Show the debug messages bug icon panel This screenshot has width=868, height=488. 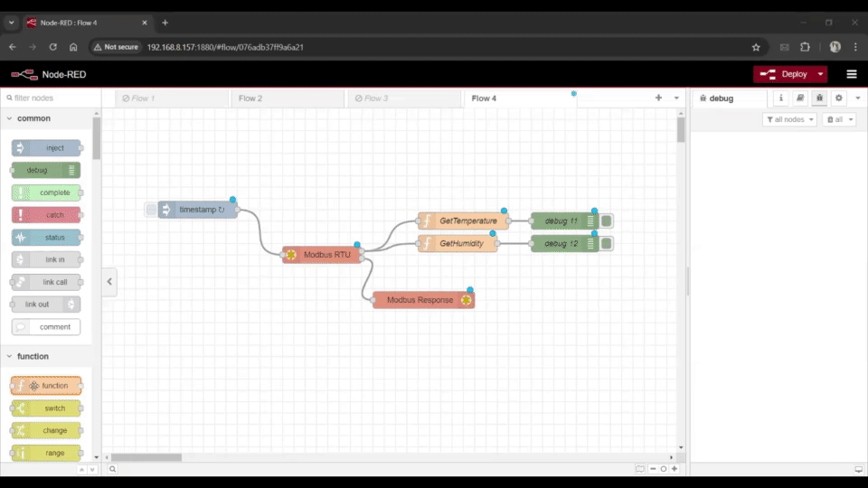pyautogui.click(x=819, y=98)
